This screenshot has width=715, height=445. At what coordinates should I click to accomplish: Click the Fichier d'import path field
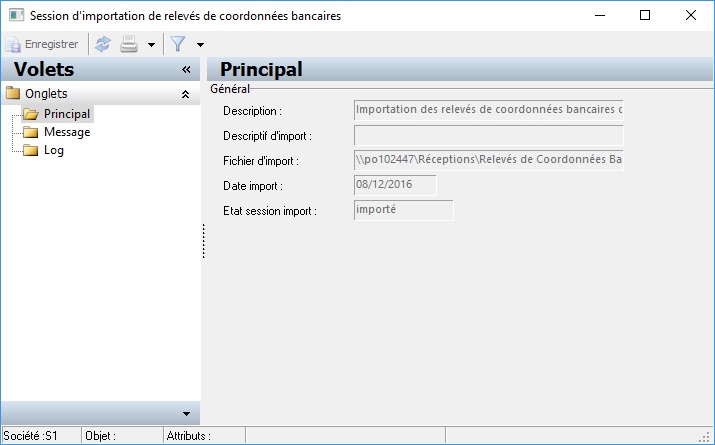[x=488, y=160]
